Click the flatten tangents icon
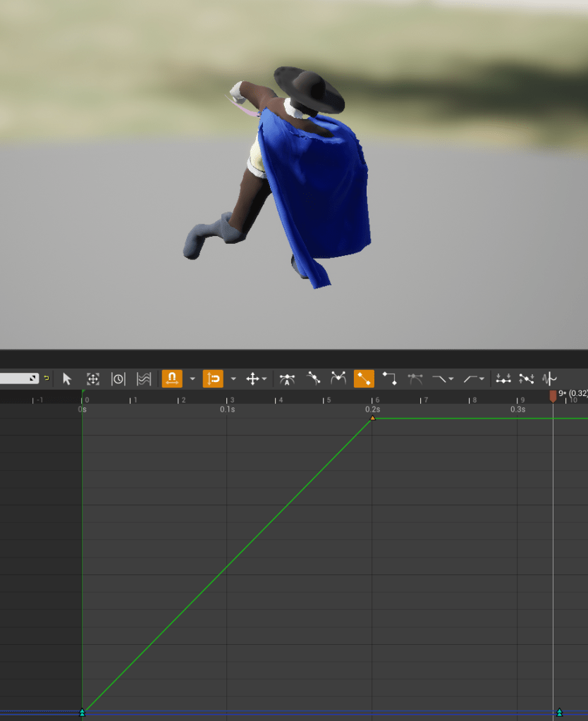The image size is (588, 721). coord(503,379)
